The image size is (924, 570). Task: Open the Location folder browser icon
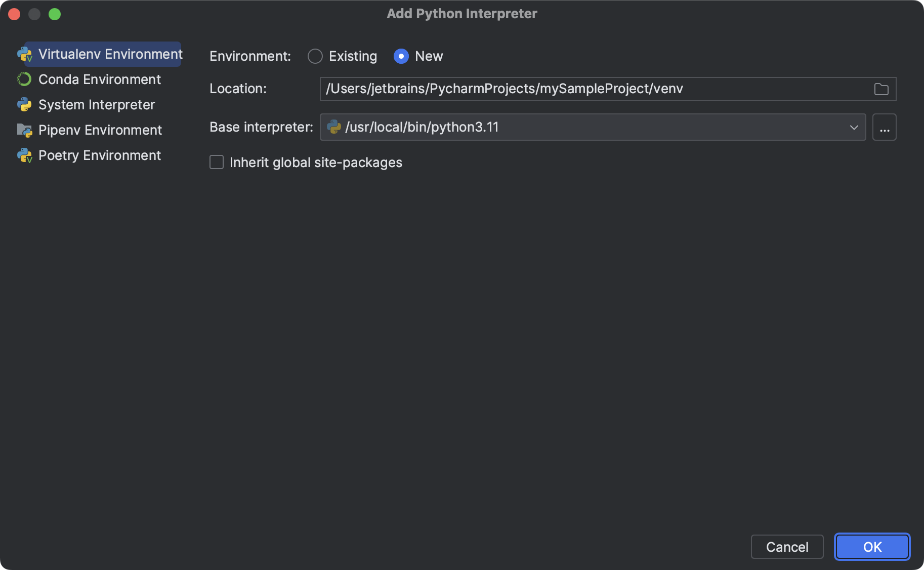pos(880,89)
